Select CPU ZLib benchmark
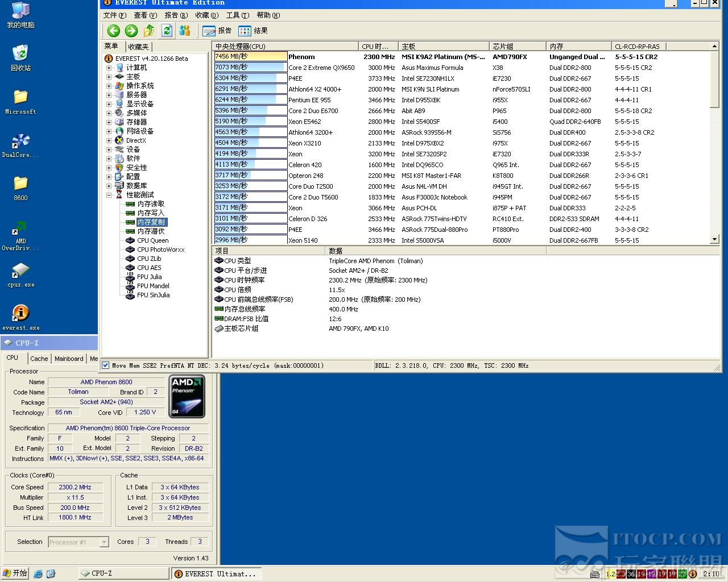This screenshot has width=728, height=582. (149, 259)
